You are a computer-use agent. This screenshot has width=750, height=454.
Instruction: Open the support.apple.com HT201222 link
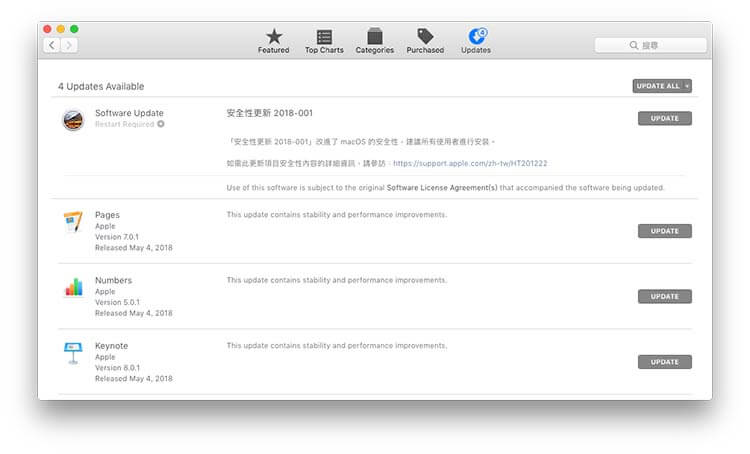point(470,163)
